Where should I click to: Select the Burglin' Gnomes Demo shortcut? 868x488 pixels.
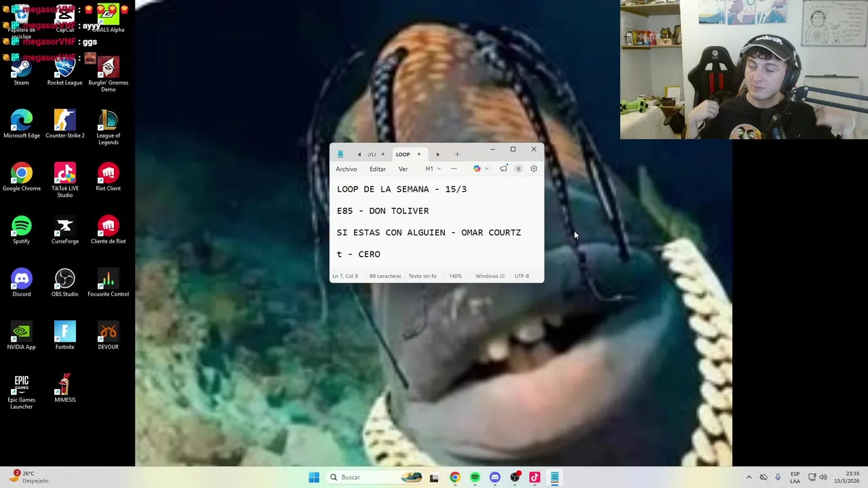pyautogui.click(x=108, y=75)
